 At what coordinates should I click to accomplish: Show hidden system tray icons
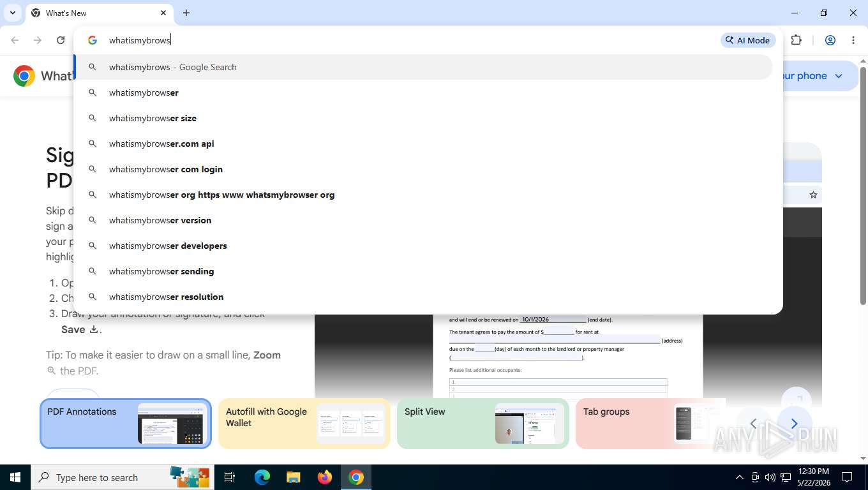tap(740, 477)
